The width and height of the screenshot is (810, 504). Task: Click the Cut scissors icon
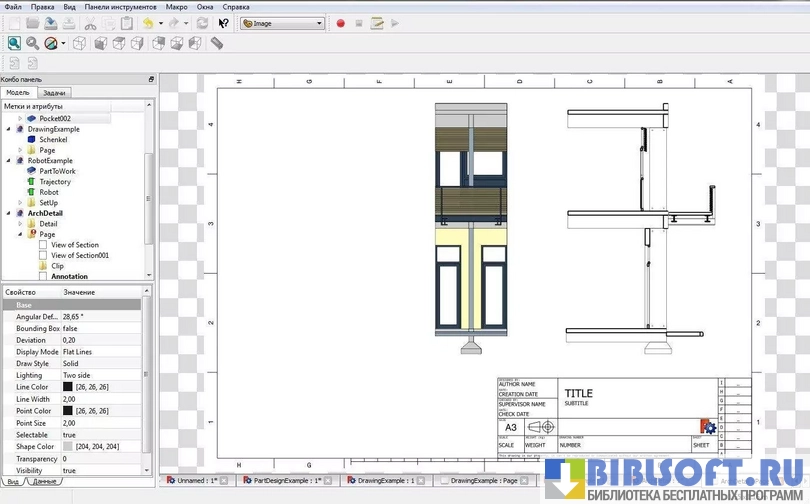(x=90, y=23)
